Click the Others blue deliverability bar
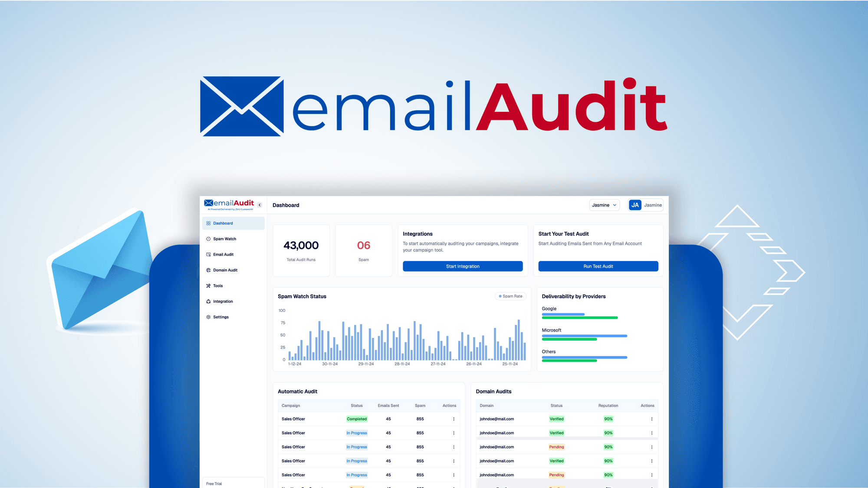The image size is (868, 488). pyautogui.click(x=585, y=357)
